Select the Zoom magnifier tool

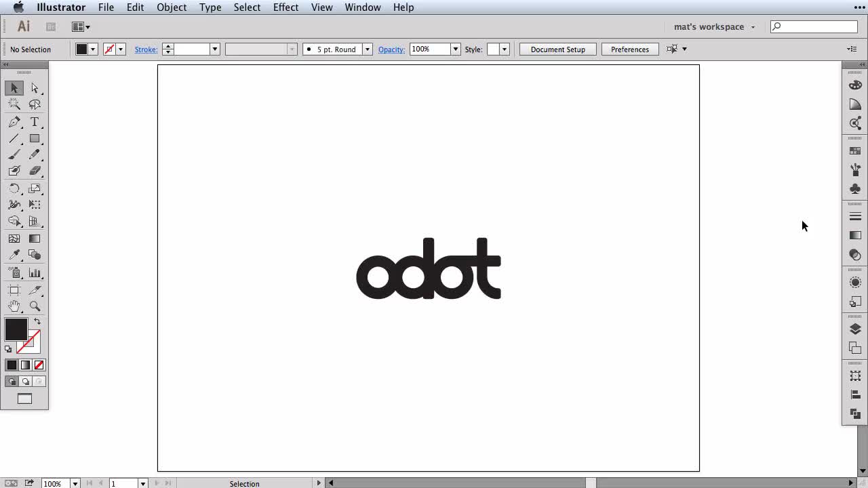coord(35,306)
